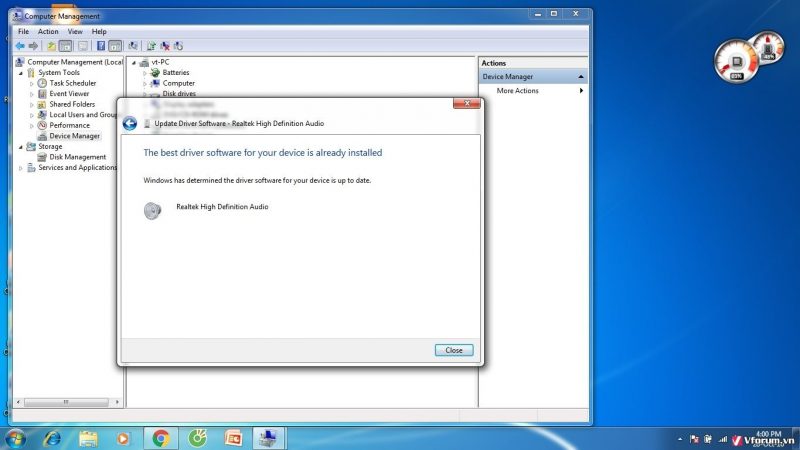Click the Update Driver Software green arrow icon
The width and height of the screenshot is (800, 450).
151,46
